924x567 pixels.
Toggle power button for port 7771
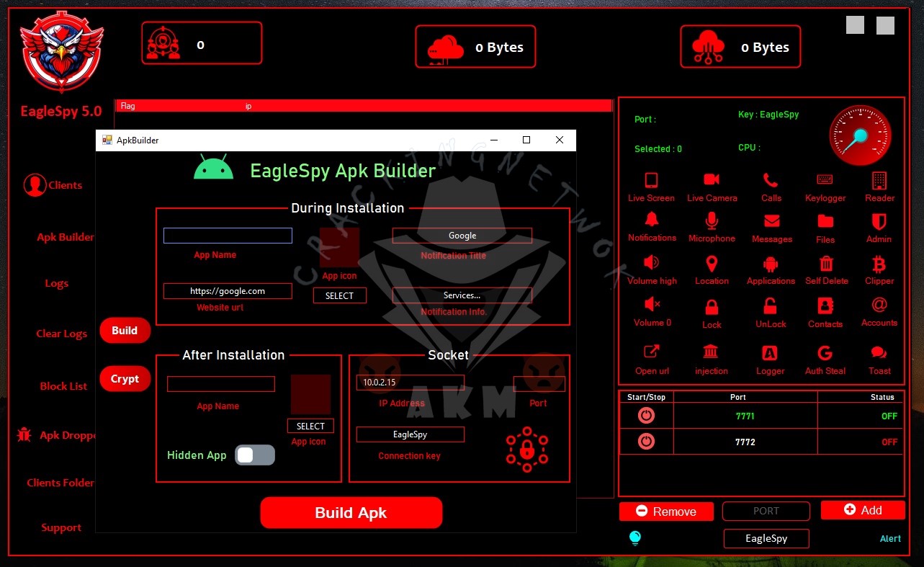click(x=646, y=416)
